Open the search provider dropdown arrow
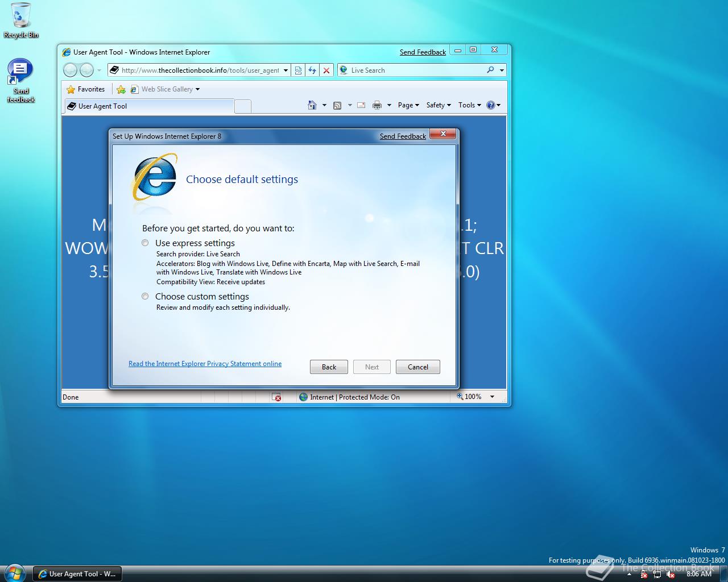This screenshot has height=582, width=728. click(502, 70)
